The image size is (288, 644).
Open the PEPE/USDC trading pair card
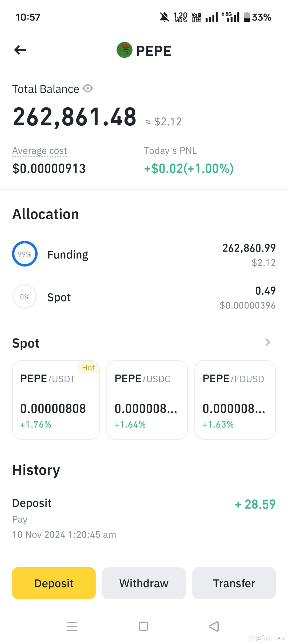coord(147,400)
